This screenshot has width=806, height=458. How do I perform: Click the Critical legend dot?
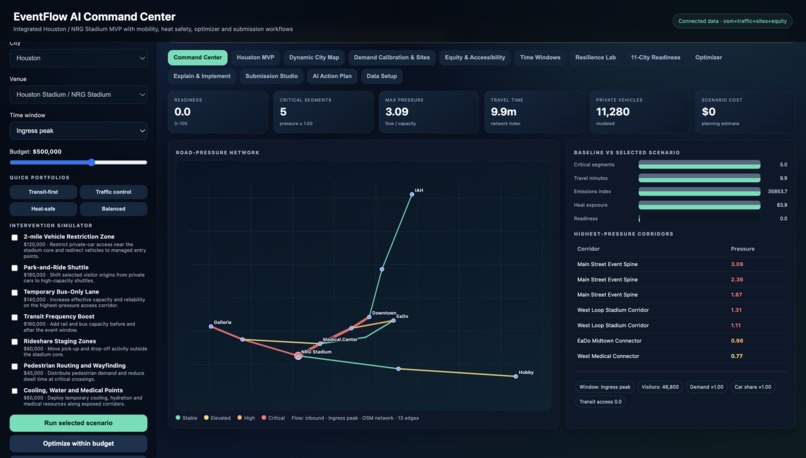pos(264,418)
